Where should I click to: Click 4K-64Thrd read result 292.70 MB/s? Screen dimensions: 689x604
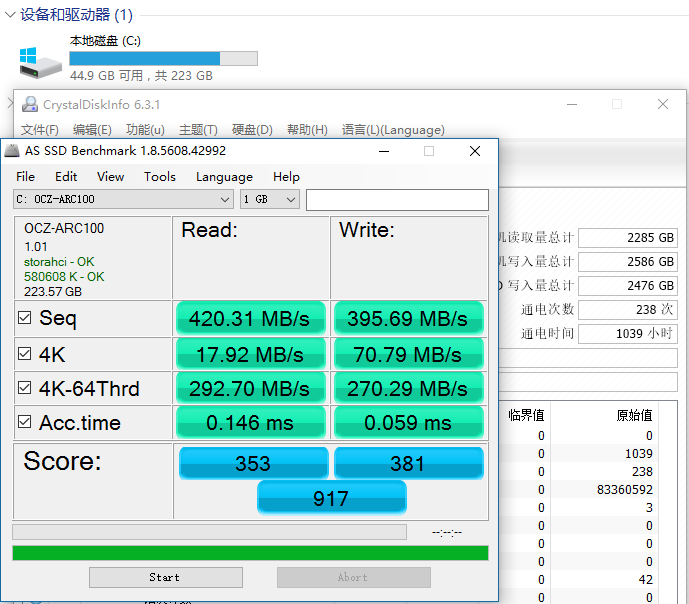pos(250,388)
